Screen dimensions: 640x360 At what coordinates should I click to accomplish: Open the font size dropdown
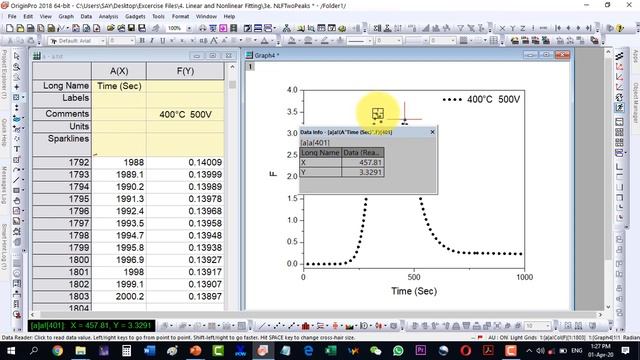point(132,41)
